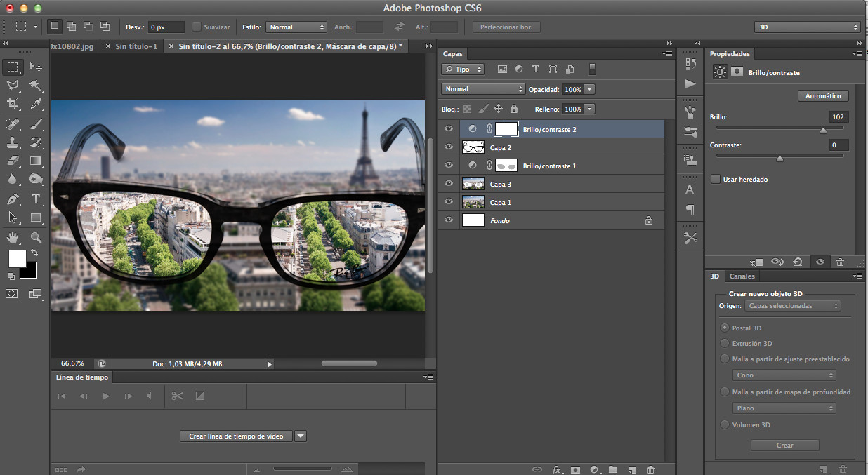Hide the Capa 2 layer
The image size is (868, 475).
point(449,148)
